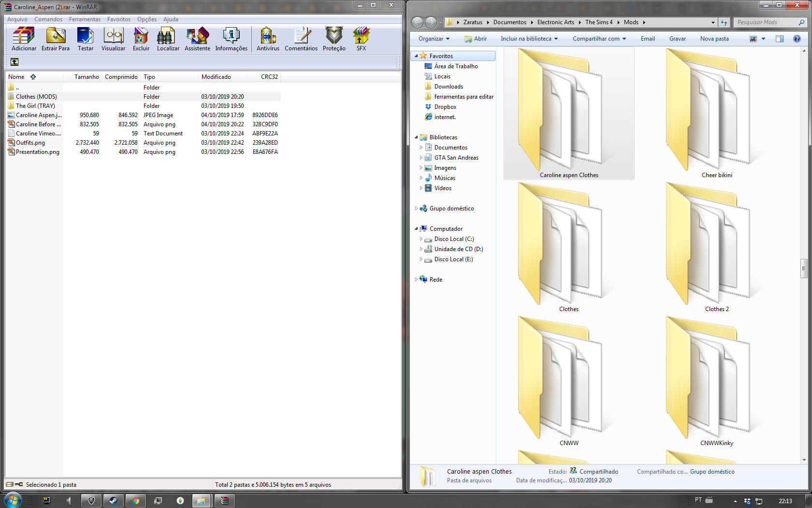This screenshot has height=508, width=812.
Task: Show archive Informações icon
Action: point(231,39)
